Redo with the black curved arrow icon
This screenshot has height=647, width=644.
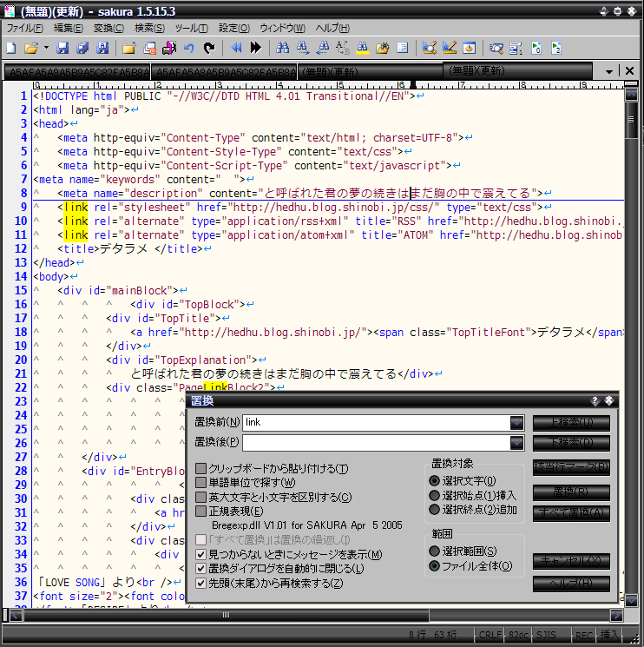click(209, 49)
